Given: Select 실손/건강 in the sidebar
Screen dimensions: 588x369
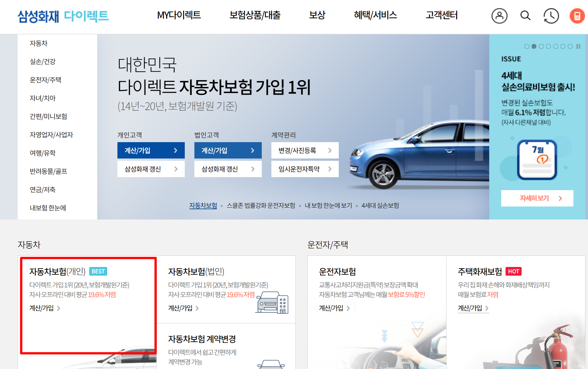Looking at the screenshot, I should (x=43, y=62).
